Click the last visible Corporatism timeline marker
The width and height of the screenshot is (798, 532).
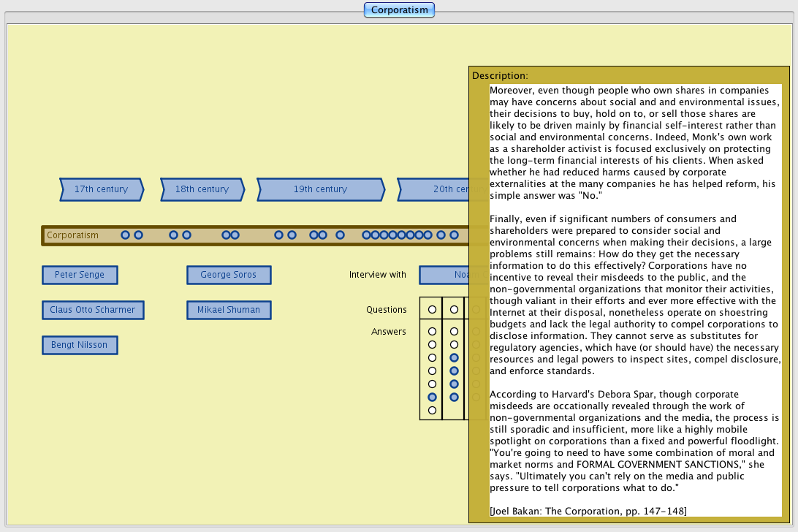click(454, 235)
